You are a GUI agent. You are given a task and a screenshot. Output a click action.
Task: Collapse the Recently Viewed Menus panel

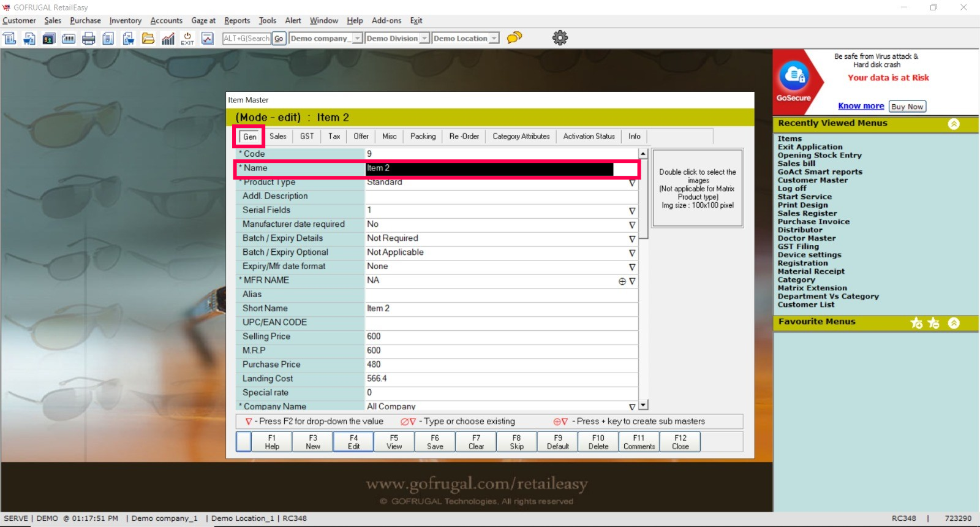pos(954,124)
